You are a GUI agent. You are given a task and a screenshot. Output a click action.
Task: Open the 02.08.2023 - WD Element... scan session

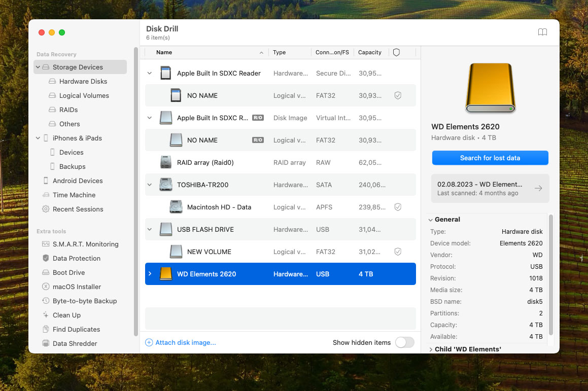pos(490,188)
